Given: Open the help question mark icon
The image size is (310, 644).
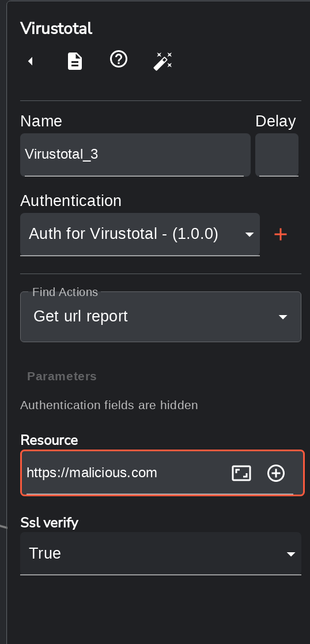Looking at the screenshot, I should pyautogui.click(x=119, y=59).
